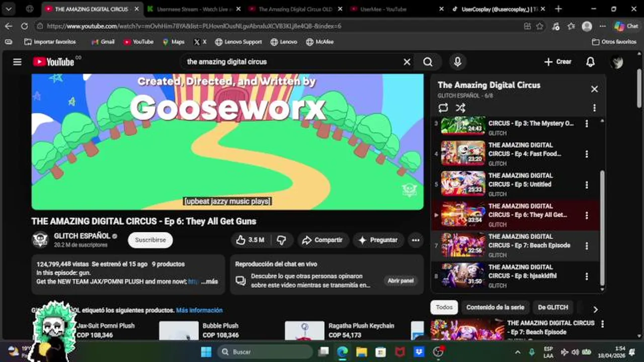644x362 pixels.
Task: Open options for Ep 5: Untitled item
Action: click(x=587, y=185)
